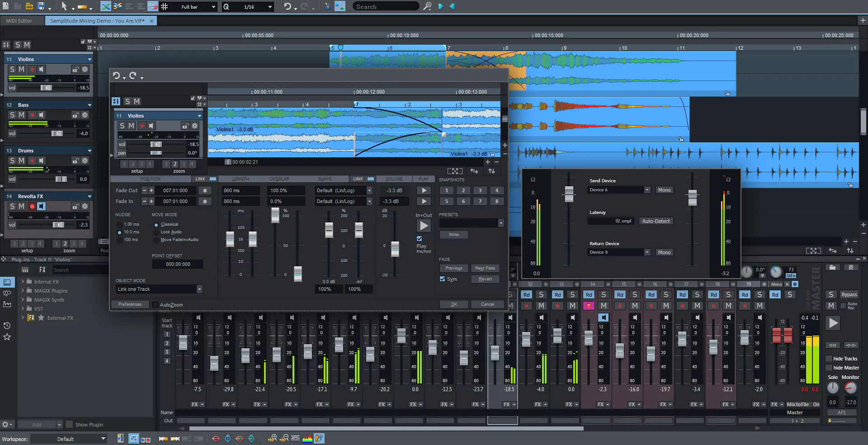
Task: Enable the Sym. checkbox in the fade editor
Action: pyautogui.click(x=442, y=279)
